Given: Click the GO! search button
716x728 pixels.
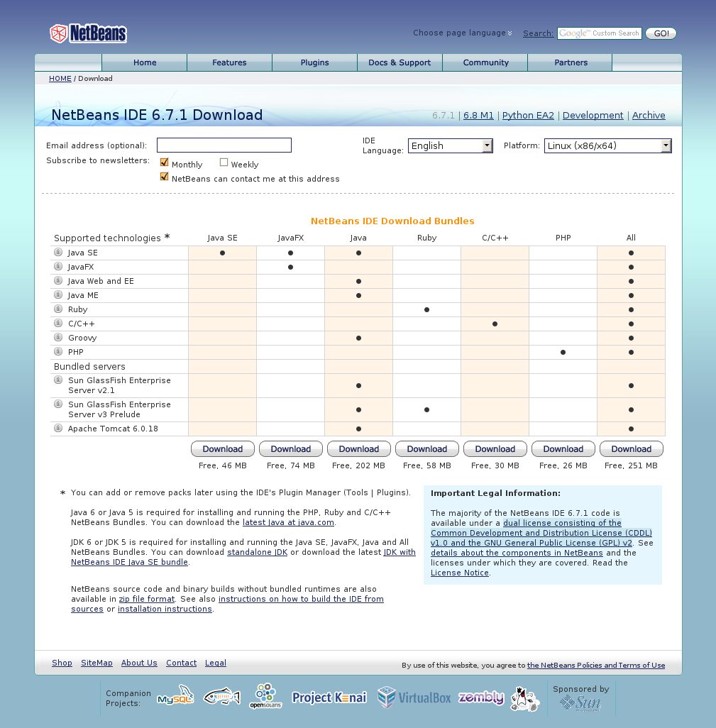Looking at the screenshot, I should tap(661, 33).
